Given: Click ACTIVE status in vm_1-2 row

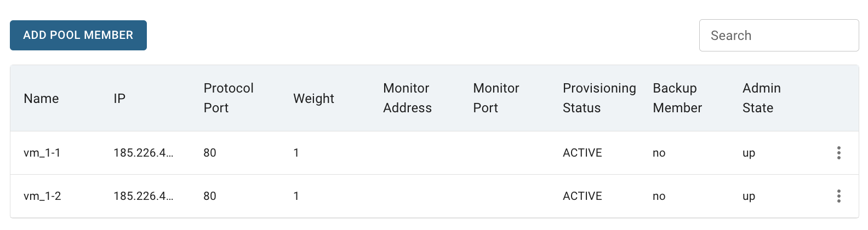Looking at the screenshot, I should pyautogui.click(x=583, y=196).
